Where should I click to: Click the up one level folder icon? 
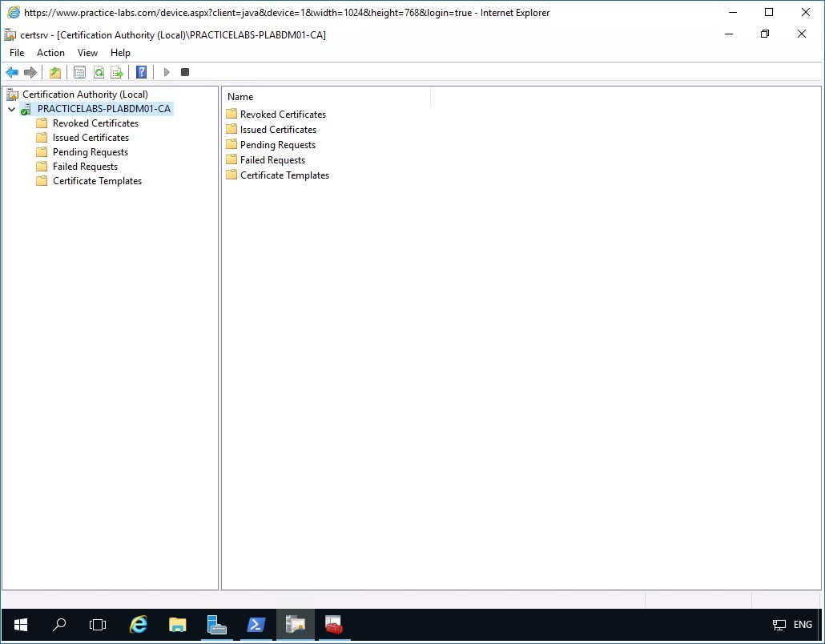point(54,72)
